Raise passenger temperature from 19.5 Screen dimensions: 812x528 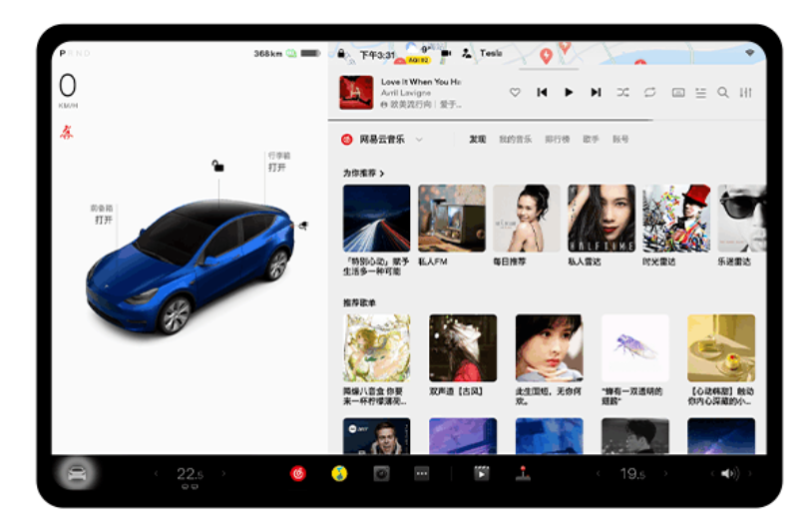tap(666, 473)
